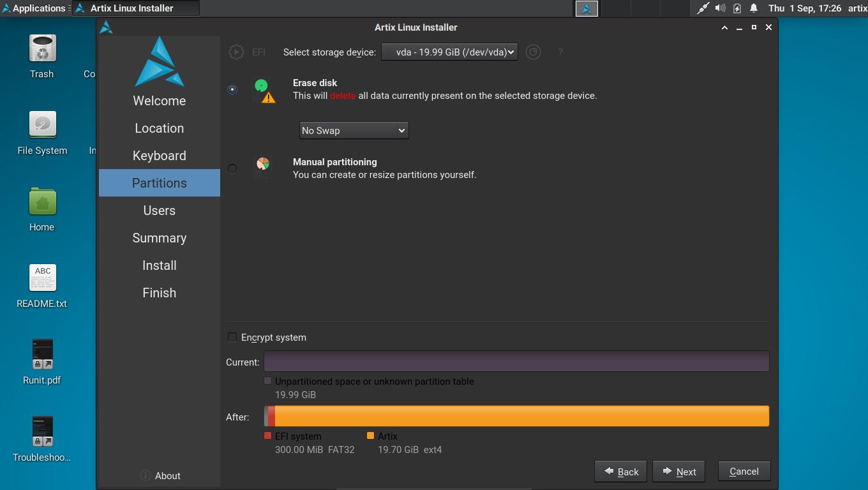This screenshot has width=868, height=490.
Task: Go to the Install step
Action: pyautogui.click(x=160, y=265)
